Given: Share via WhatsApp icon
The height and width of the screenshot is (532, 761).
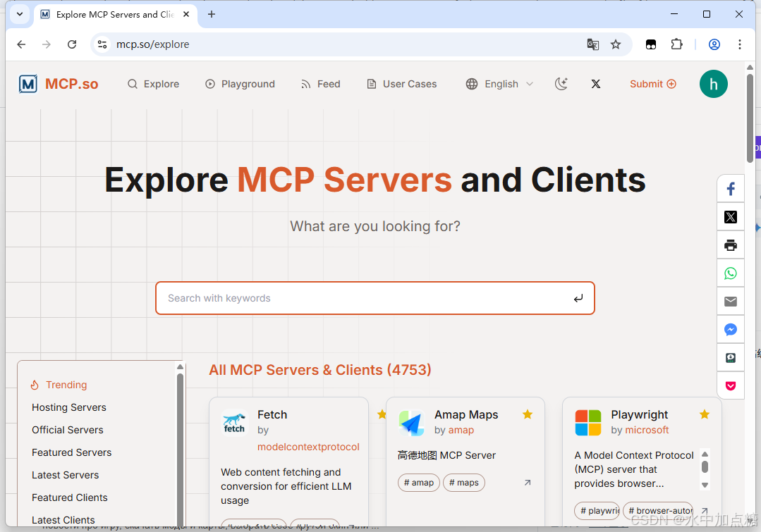Looking at the screenshot, I should click(x=731, y=273).
